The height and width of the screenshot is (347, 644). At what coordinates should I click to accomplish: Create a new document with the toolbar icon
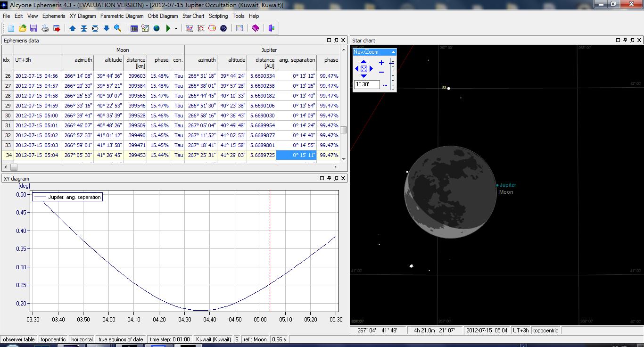coord(11,28)
